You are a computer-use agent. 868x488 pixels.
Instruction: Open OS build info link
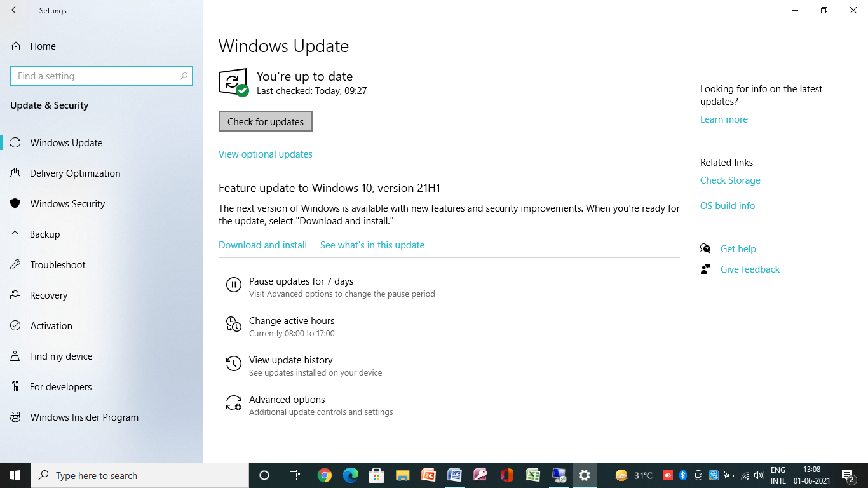click(728, 206)
